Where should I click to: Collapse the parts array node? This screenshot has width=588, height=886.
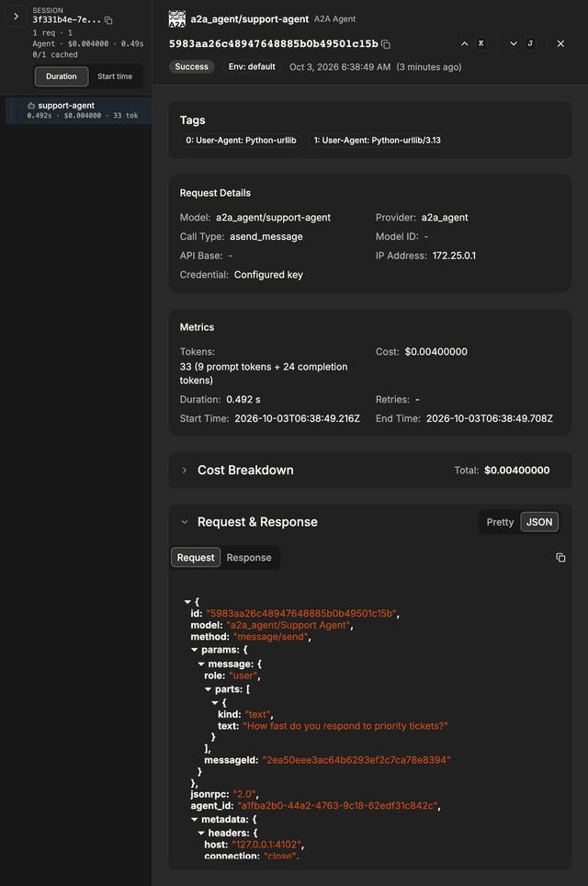208,690
